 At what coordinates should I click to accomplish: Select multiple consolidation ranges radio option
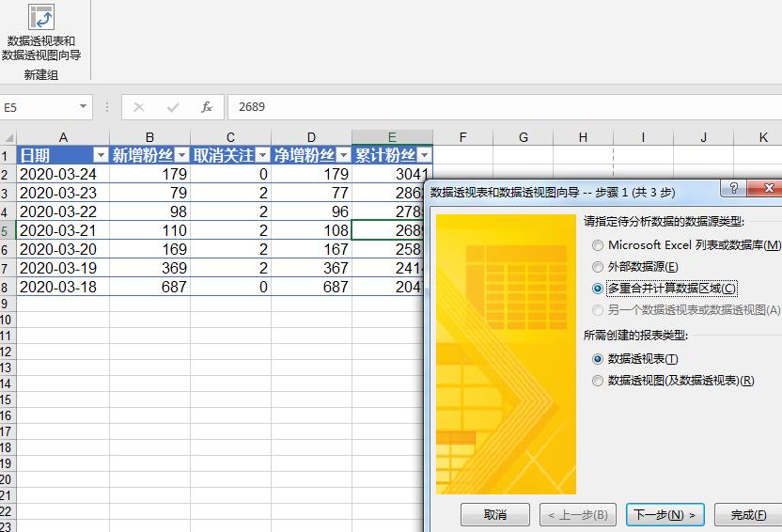[598, 289]
